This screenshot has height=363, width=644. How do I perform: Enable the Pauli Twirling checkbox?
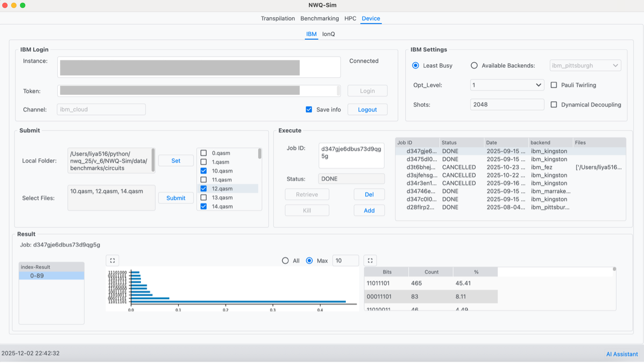[x=554, y=85]
